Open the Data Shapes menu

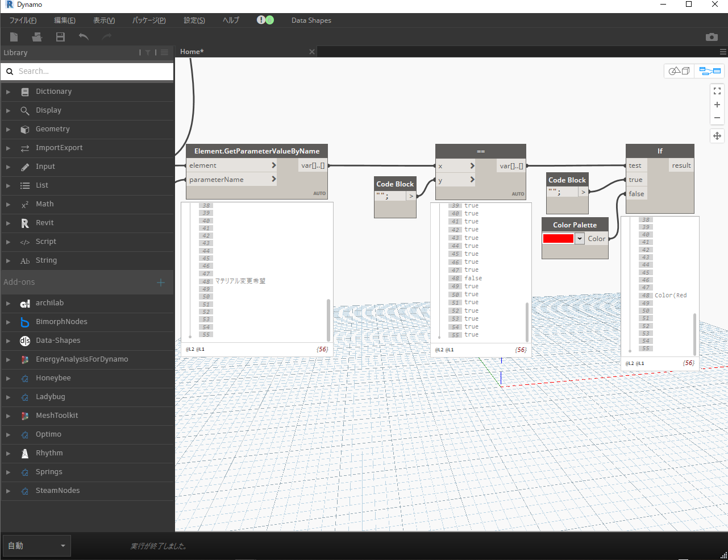click(311, 20)
